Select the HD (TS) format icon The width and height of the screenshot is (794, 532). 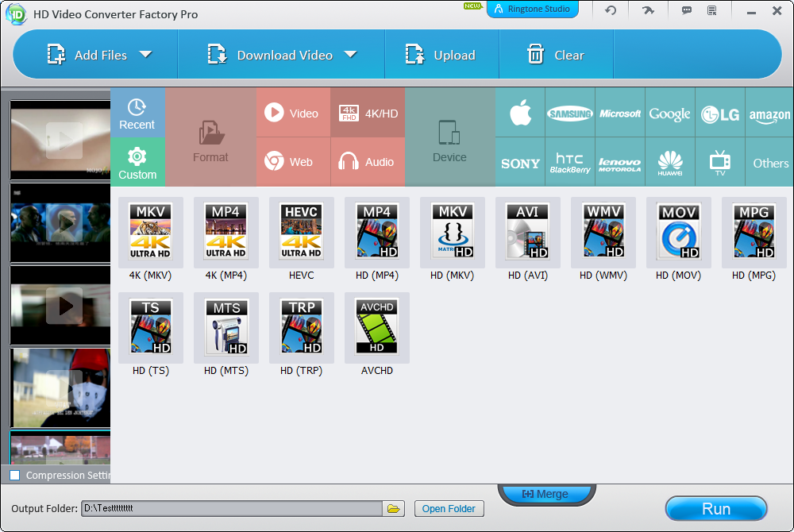point(150,327)
